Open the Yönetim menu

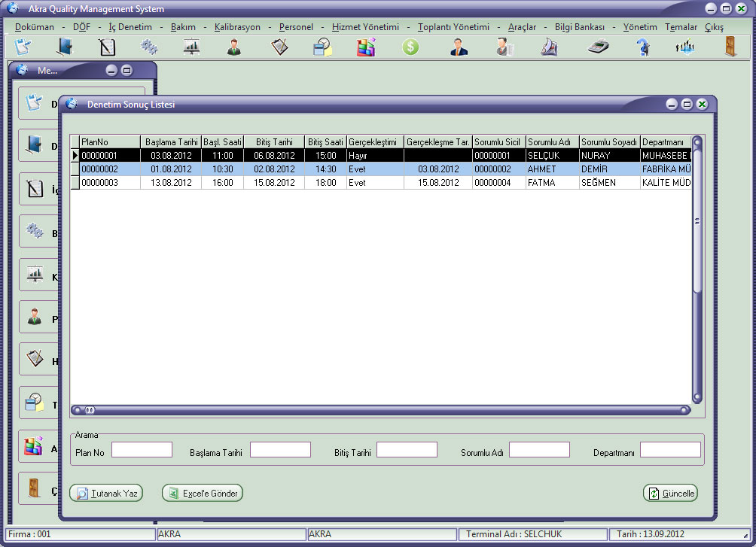coord(640,27)
